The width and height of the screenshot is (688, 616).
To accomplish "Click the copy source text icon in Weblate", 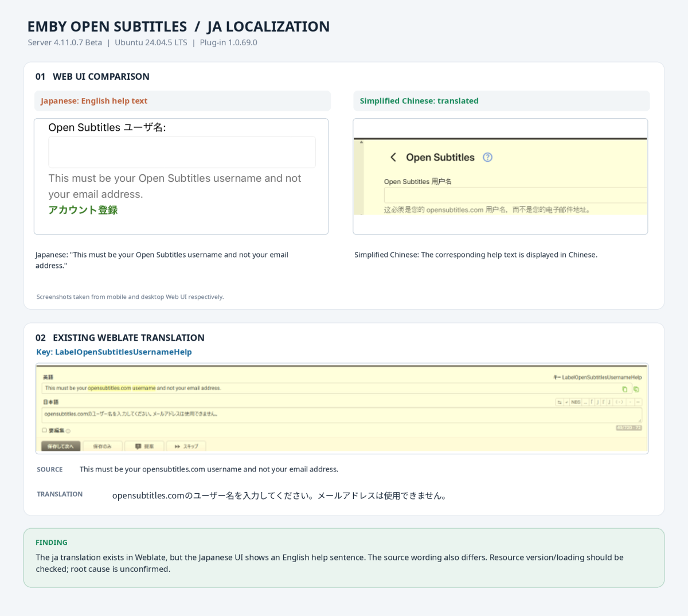I will pos(625,389).
